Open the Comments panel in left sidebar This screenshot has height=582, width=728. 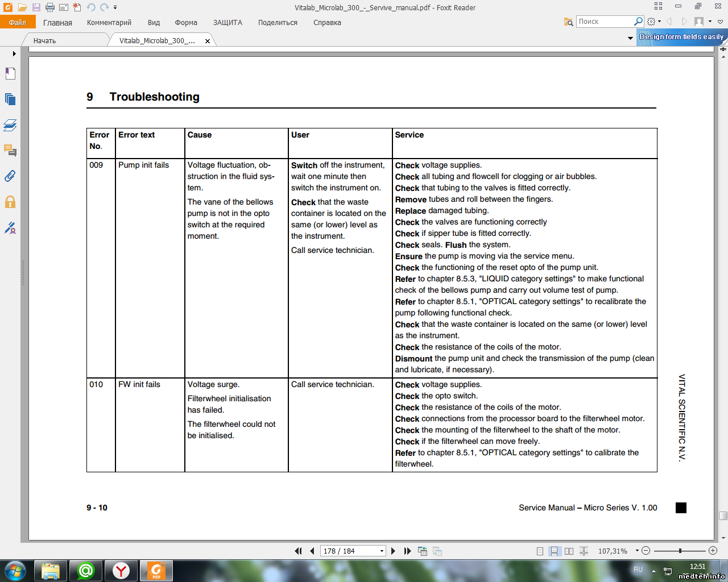pyautogui.click(x=10, y=151)
